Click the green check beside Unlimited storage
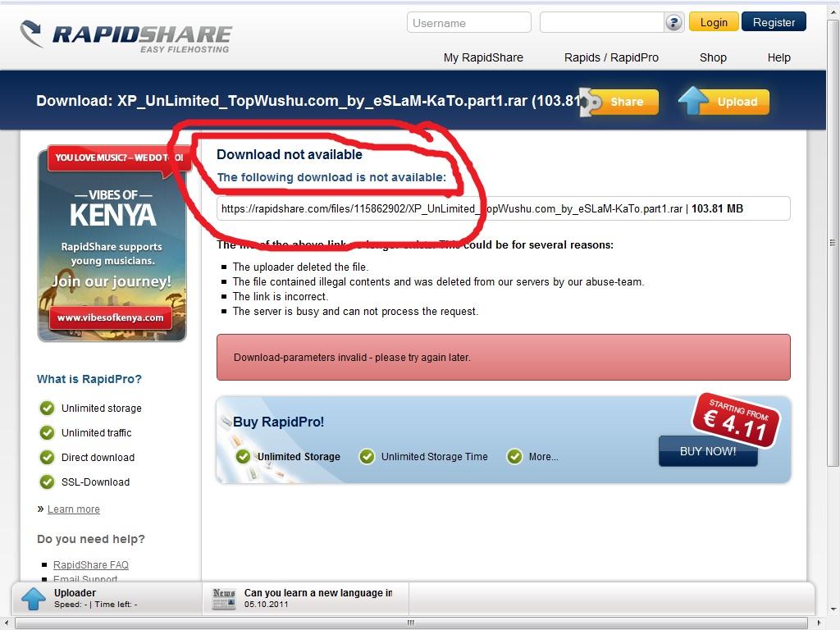The height and width of the screenshot is (630, 840). (47, 409)
